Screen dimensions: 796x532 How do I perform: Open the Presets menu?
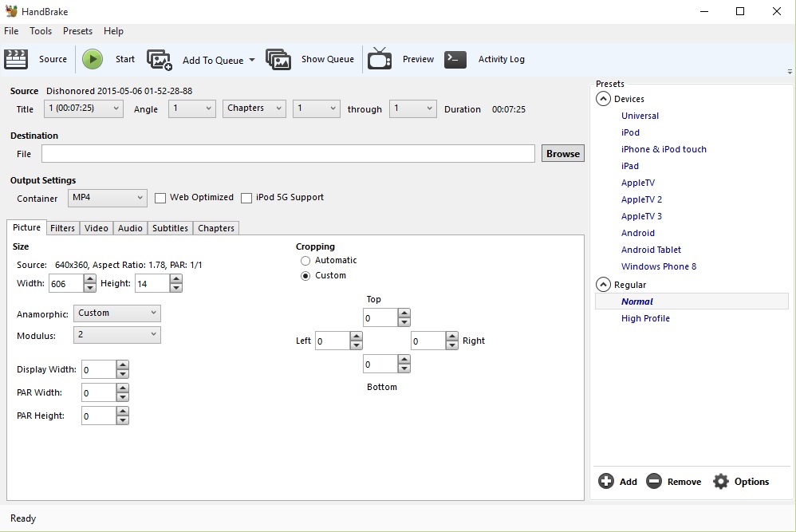[77, 31]
